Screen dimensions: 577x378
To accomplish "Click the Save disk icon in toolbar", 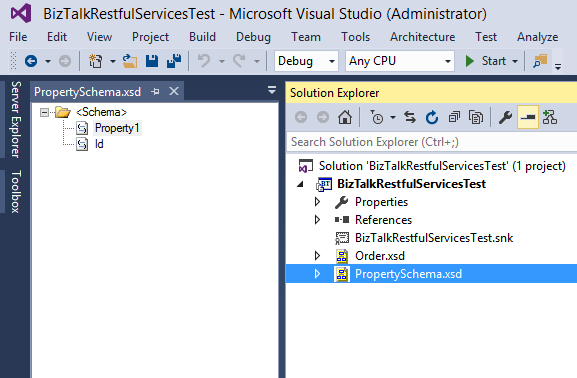I will tap(152, 61).
